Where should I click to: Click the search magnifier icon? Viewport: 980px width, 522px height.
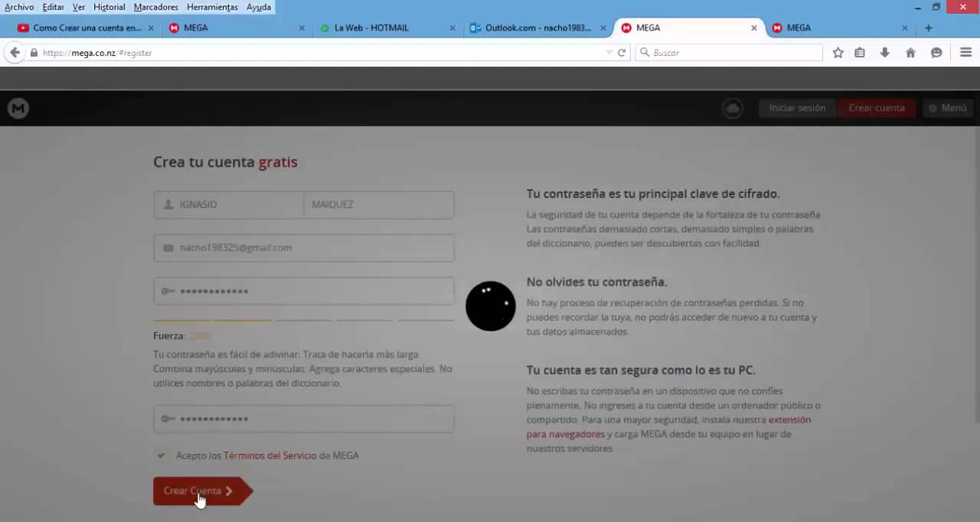tap(645, 53)
